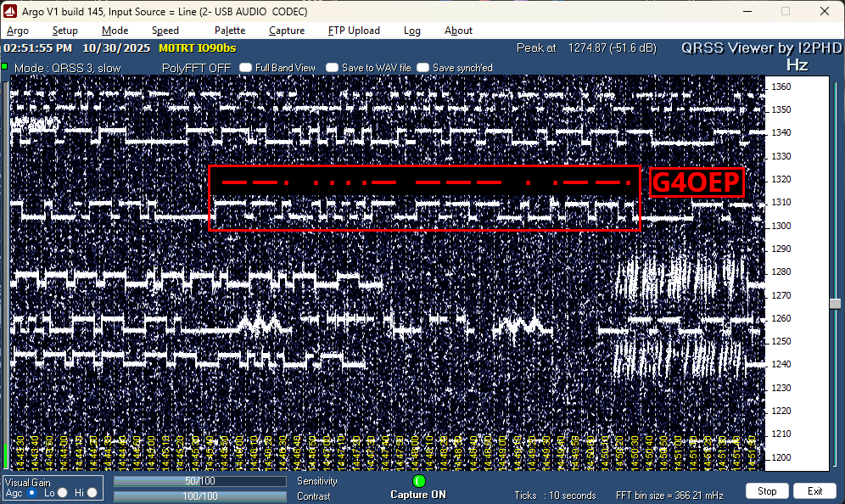Image resolution: width=845 pixels, height=504 pixels.
Task: Click the QRSS Viewer by I2PHD title
Action: (762, 48)
